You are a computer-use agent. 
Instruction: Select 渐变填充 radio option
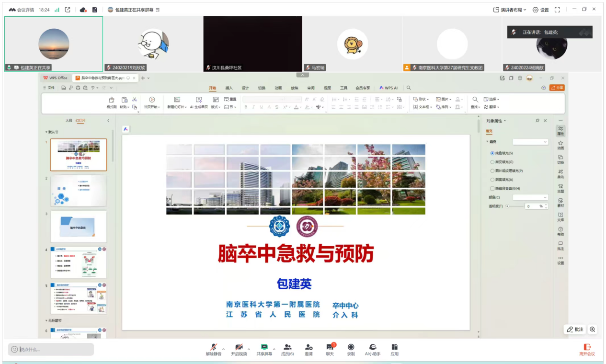coord(492,162)
